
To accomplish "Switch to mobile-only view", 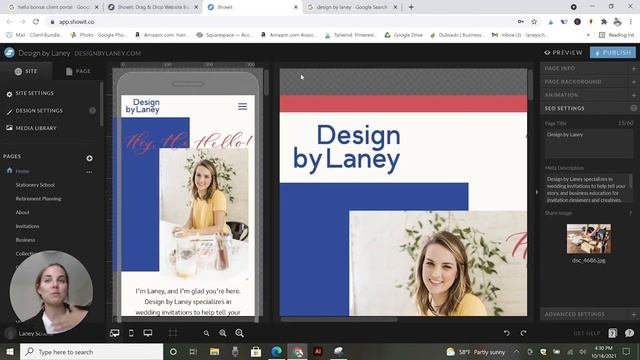I will coord(131,333).
